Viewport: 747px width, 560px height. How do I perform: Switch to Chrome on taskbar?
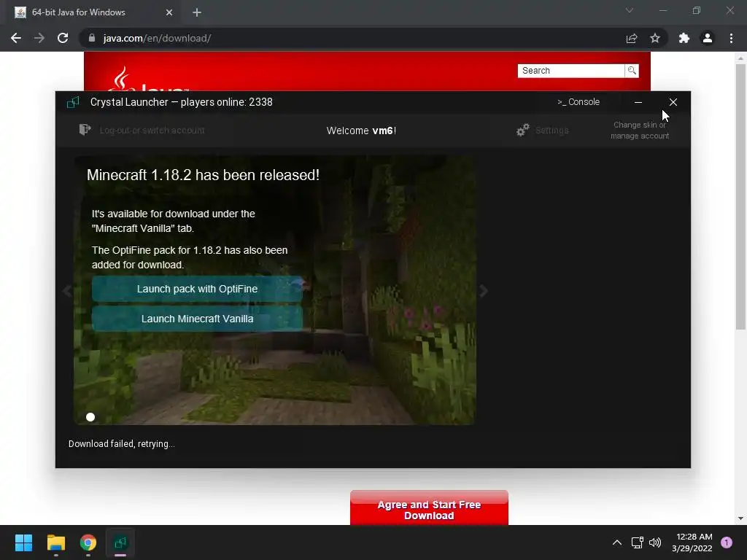click(88, 542)
